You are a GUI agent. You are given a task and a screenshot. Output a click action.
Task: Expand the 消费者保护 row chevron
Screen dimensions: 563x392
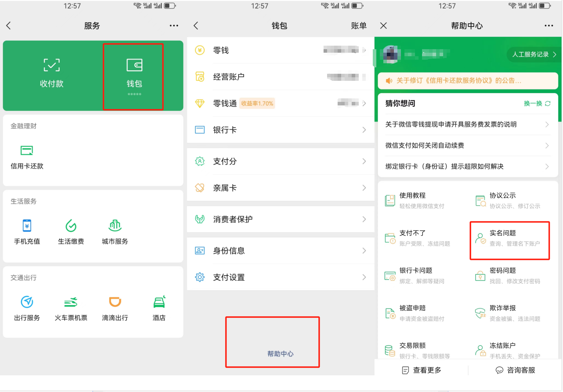364,219
